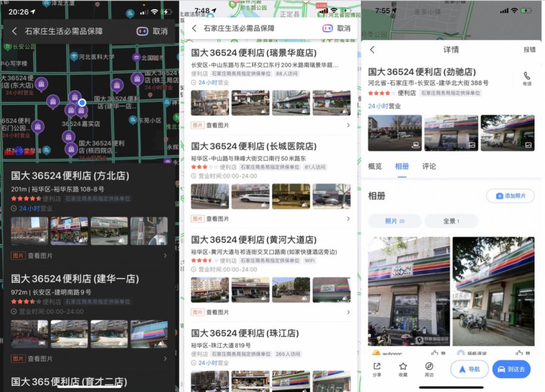Share this store via 分享 icon
The width and height of the screenshot is (545, 392).
click(x=377, y=370)
